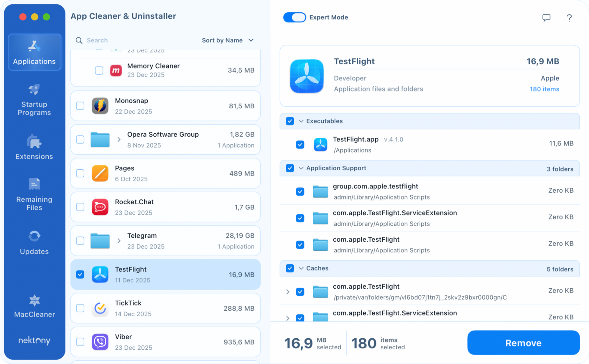The height and width of the screenshot is (364, 589).
Task: Expand the com.apple.TestFlight caches folder
Action: coord(287,292)
